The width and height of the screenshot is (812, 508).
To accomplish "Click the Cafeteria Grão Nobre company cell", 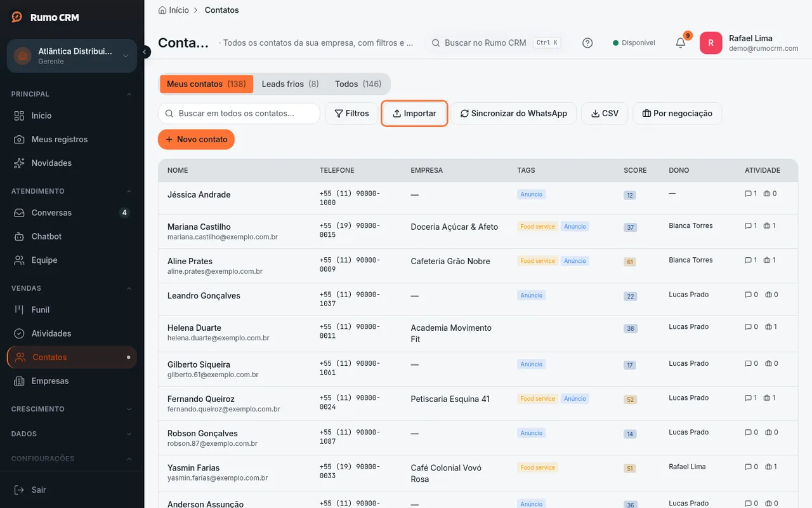I will point(450,261).
